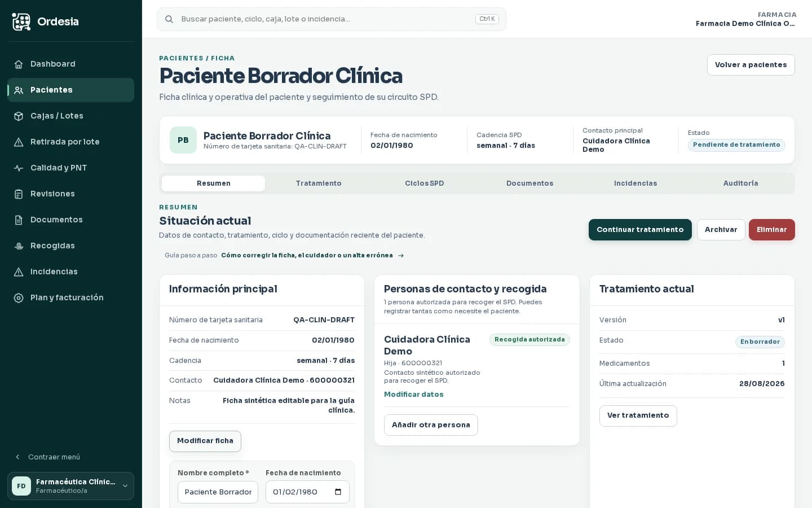The height and width of the screenshot is (508, 812).
Task: Open Ver tratamiento button
Action: [638, 416]
